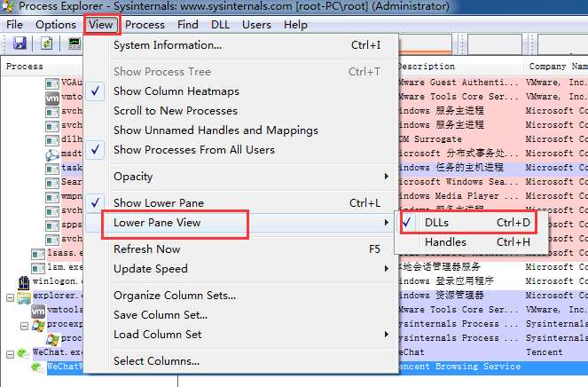The height and width of the screenshot is (387, 588).
Task: Select DLLs lower pane view
Action: pos(471,223)
